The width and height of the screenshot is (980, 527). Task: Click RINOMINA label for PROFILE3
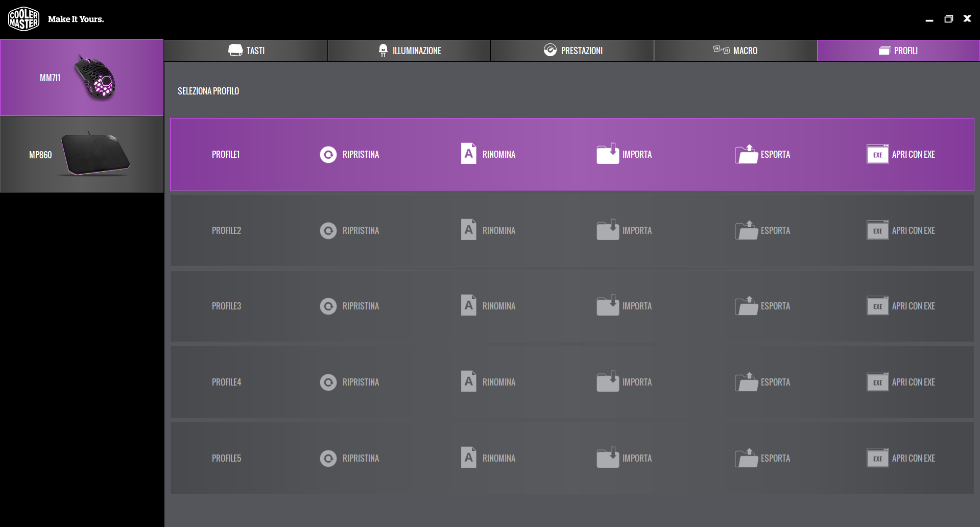pyautogui.click(x=499, y=306)
